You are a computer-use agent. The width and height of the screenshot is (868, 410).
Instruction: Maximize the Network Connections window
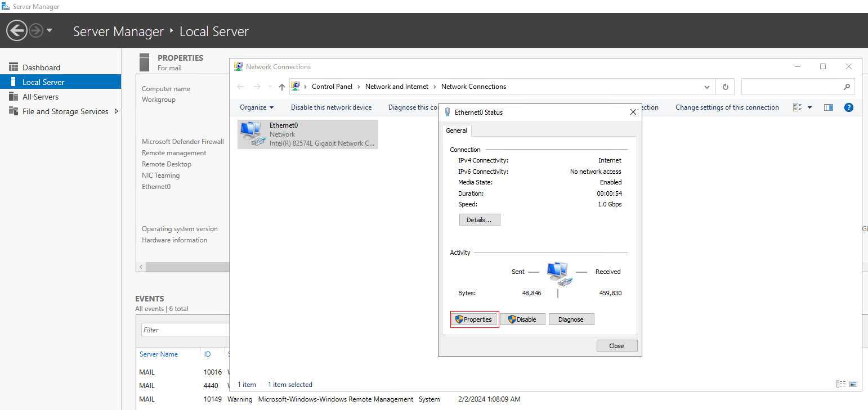coord(823,66)
